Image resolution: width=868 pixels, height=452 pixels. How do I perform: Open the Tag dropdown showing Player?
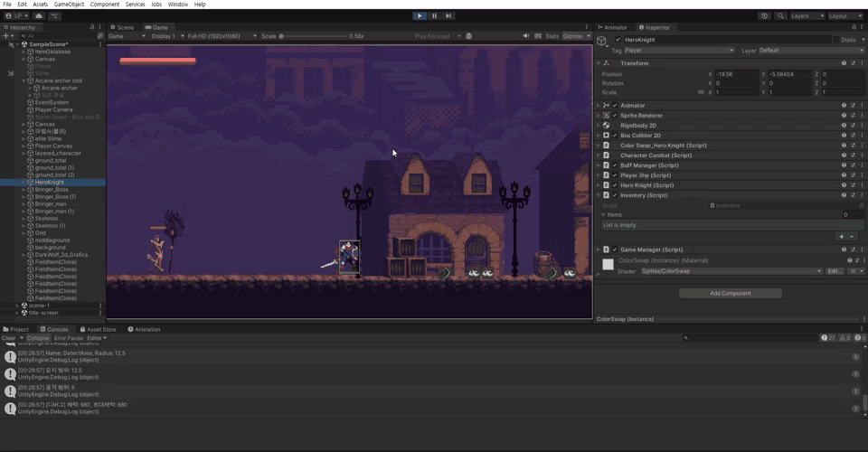tap(679, 51)
